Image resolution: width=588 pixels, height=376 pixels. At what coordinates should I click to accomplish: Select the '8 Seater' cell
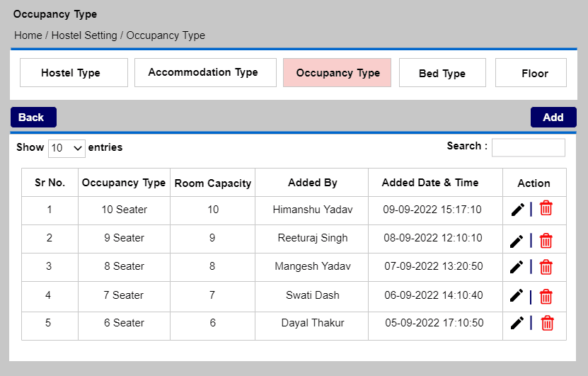124,266
